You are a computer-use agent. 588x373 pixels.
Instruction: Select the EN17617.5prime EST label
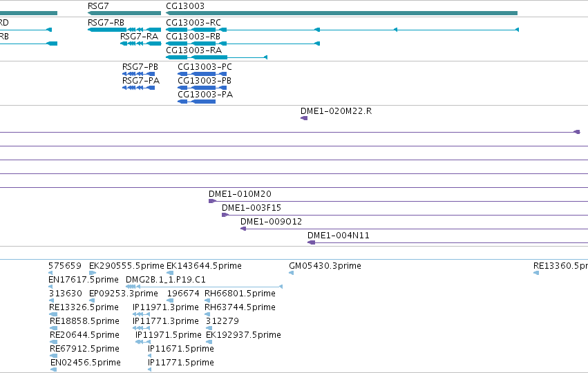click(x=83, y=280)
